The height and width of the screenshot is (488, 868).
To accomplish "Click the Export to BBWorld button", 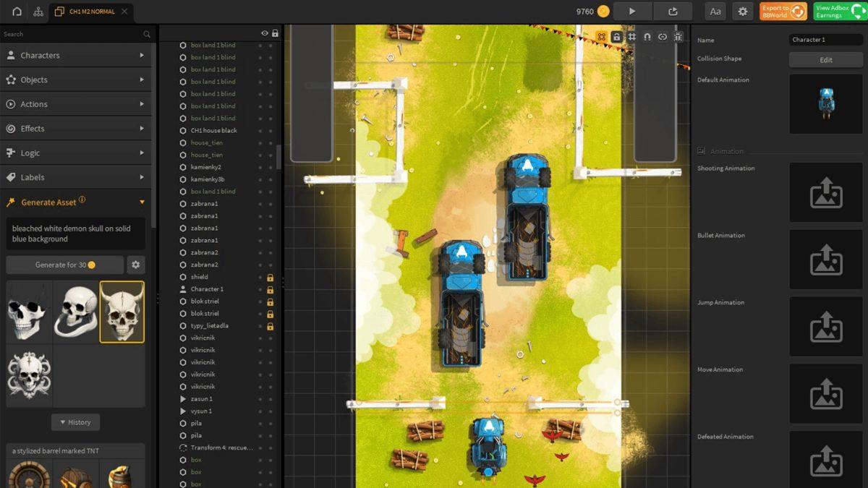I will pos(783,12).
